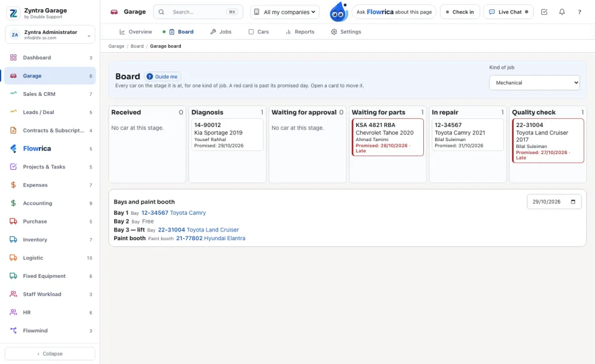
Task: Open the KSA 4821 RBA Chevrolet Tahoe card
Action: (388, 137)
